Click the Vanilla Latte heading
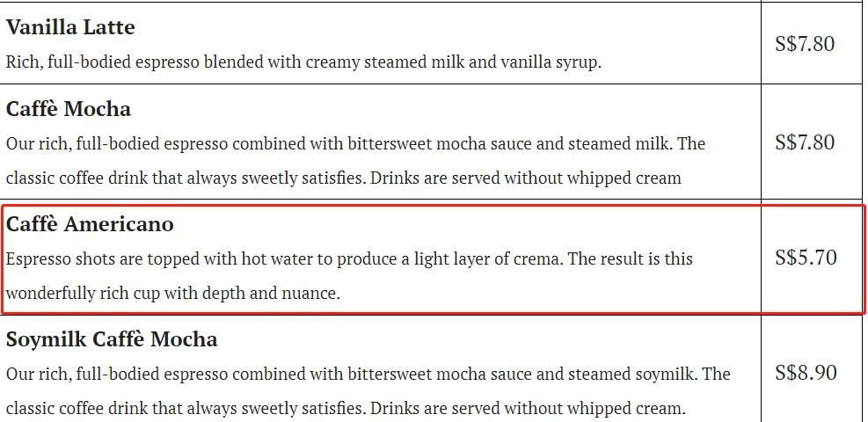The width and height of the screenshot is (868, 422). (x=70, y=27)
